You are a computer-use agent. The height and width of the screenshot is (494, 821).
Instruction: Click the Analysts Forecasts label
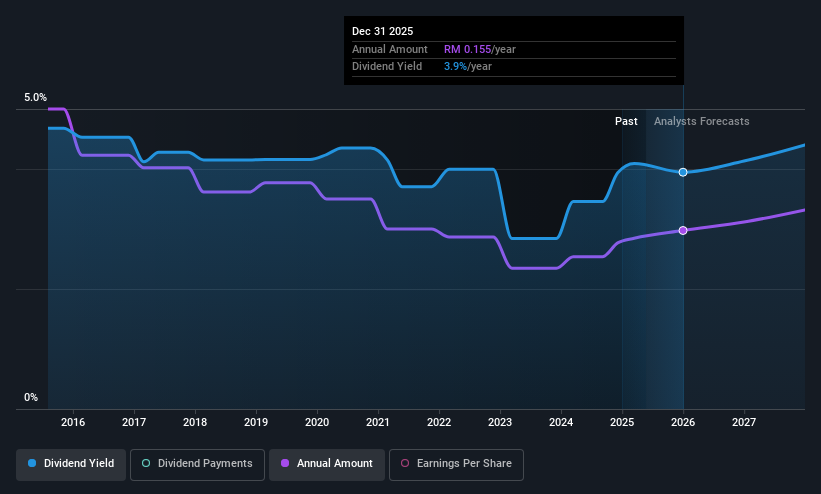(702, 122)
